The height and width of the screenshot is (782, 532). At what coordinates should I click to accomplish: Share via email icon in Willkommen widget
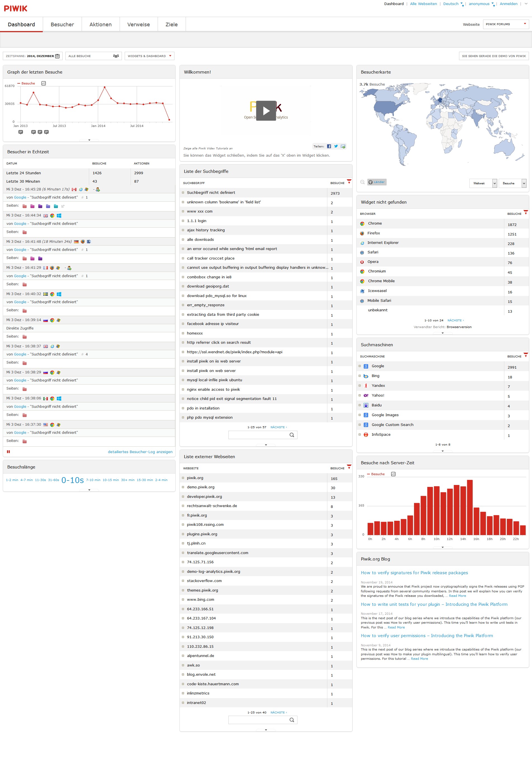click(343, 146)
